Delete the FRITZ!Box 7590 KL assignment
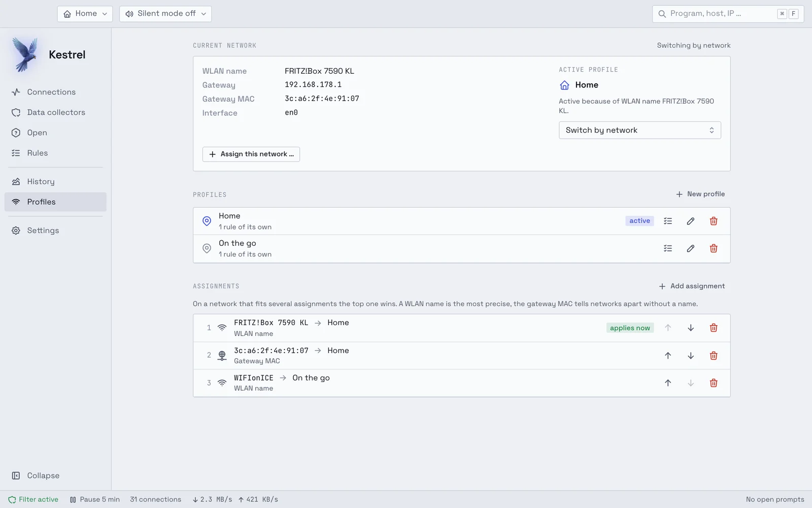This screenshot has width=812, height=508. pos(714,328)
